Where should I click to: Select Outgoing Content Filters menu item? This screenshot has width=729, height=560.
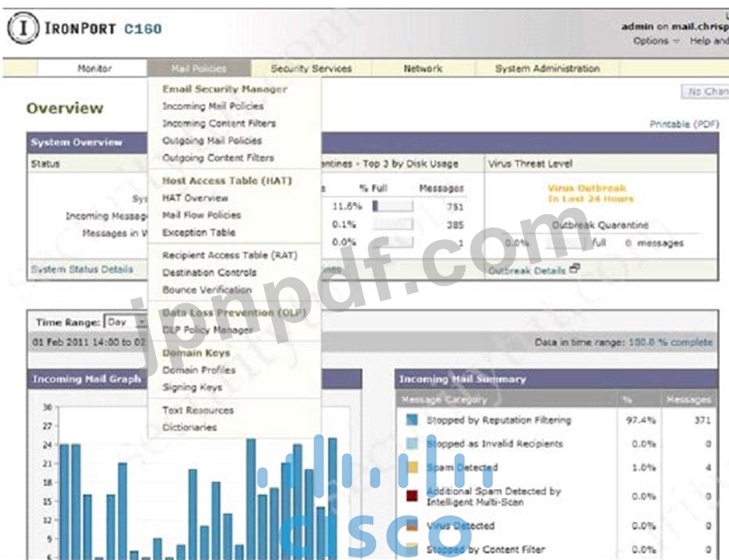pos(218,157)
